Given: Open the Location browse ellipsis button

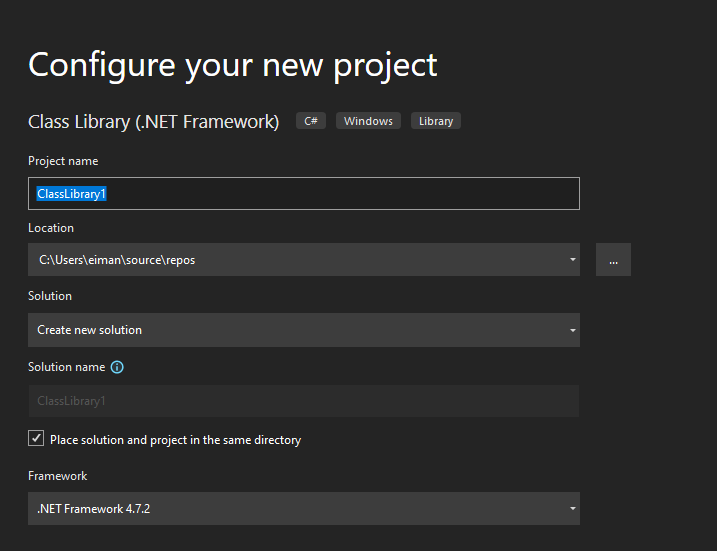Looking at the screenshot, I should click(x=613, y=260).
